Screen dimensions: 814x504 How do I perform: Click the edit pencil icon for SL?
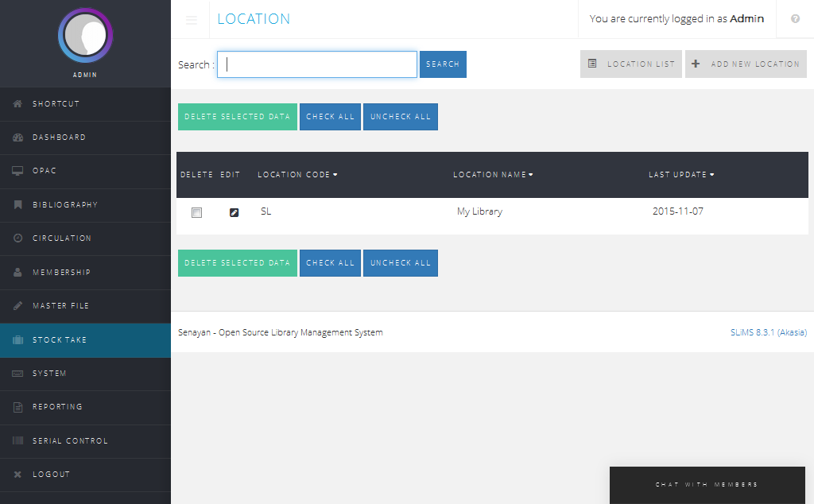click(x=234, y=212)
